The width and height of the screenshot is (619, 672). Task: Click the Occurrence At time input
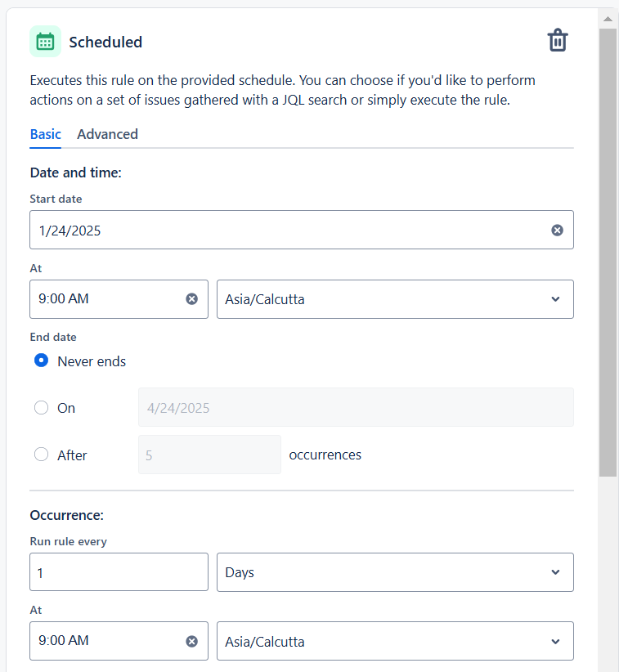pos(106,642)
